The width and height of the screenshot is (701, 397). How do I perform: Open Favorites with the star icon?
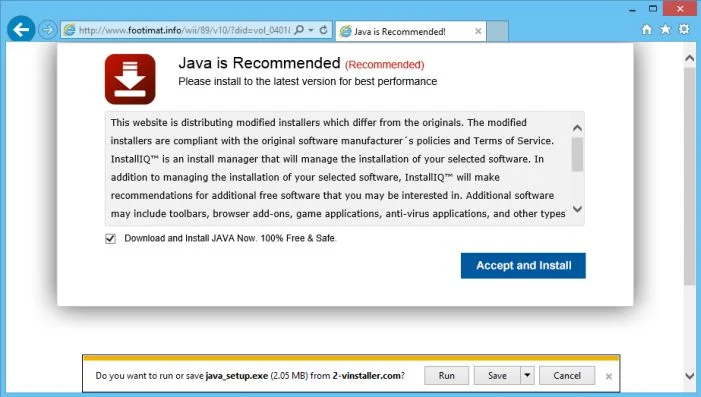[665, 30]
